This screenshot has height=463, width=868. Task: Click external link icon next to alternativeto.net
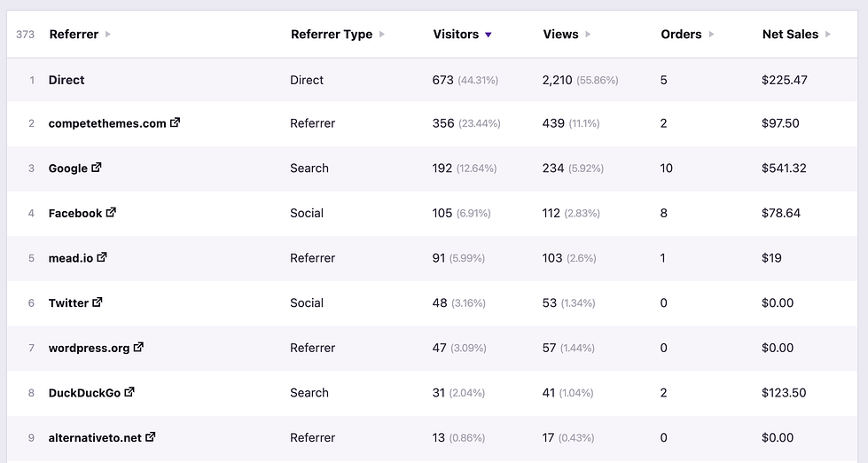pyautogui.click(x=151, y=437)
